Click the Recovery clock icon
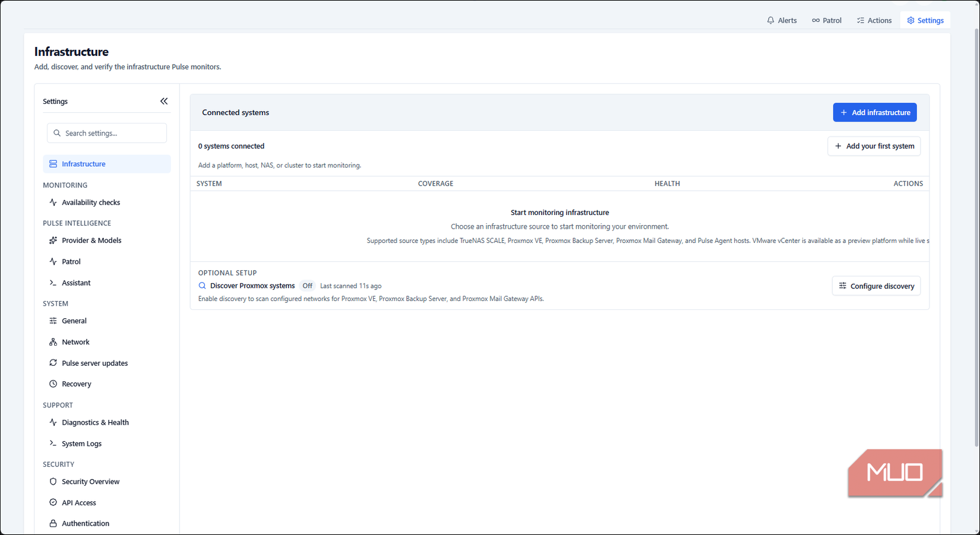 53,384
